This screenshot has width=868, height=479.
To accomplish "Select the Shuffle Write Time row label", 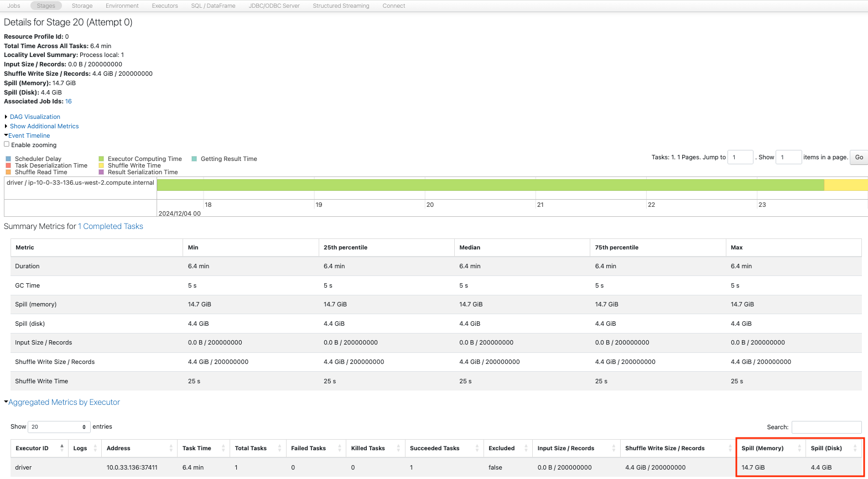I will point(41,381).
